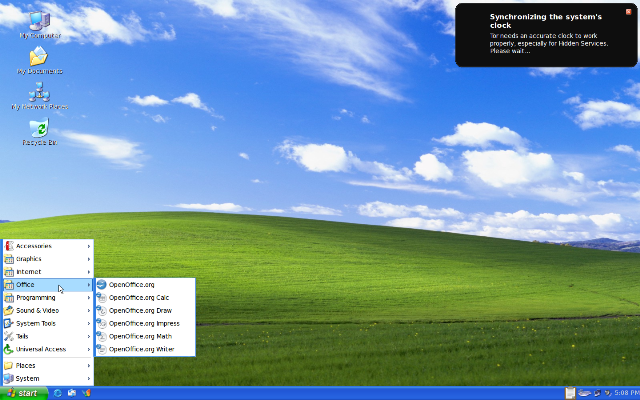This screenshot has width=640, height=400.
Task: Open the network connection tray icon
Action: 597,393
